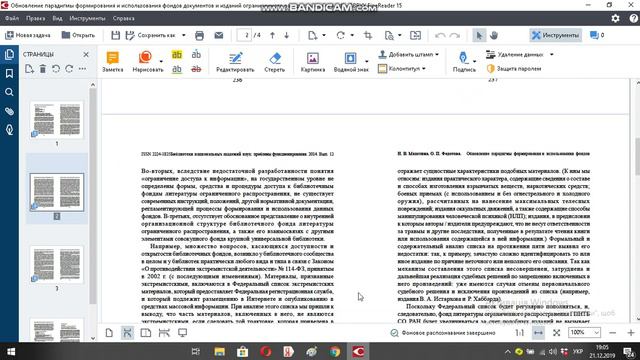Enable two-page continuous scrolling view
This screenshot has width=640, height=360.
tap(164, 333)
